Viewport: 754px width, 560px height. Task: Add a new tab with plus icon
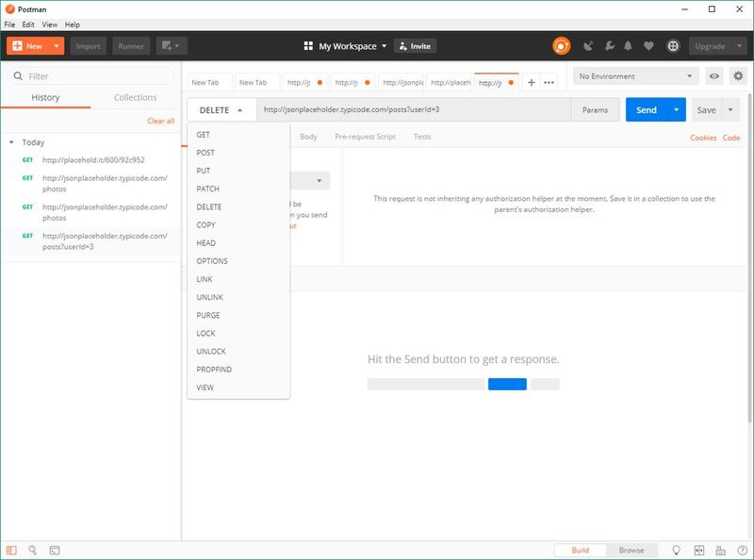pos(532,83)
